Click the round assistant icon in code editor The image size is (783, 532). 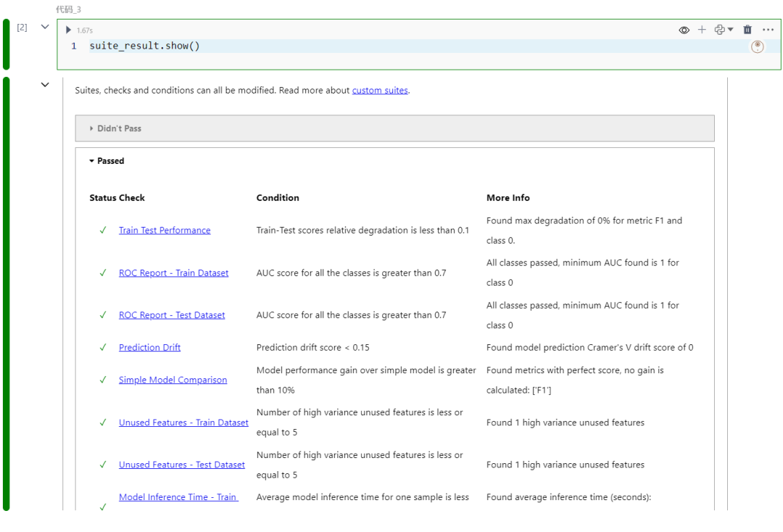pos(758,46)
